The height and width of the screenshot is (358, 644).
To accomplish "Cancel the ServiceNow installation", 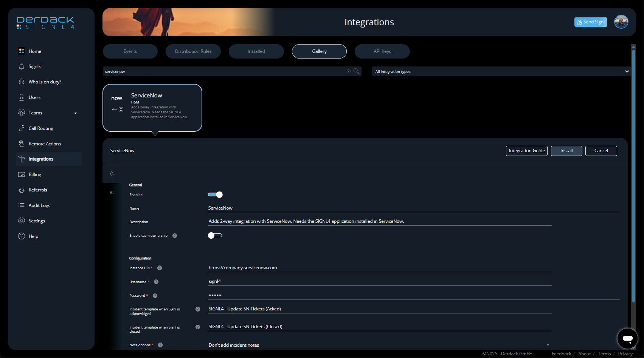I will coord(601,151).
